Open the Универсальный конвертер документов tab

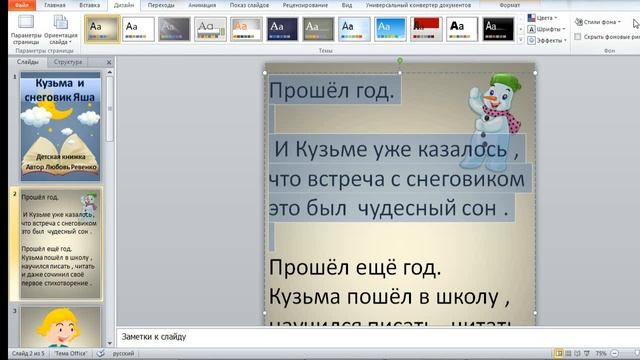[418, 5]
